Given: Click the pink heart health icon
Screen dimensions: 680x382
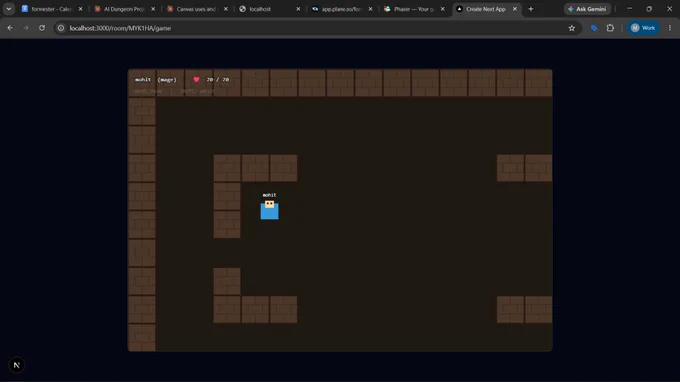Looking at the screenshot, I should pyautogui.click(x=196, y=79).
